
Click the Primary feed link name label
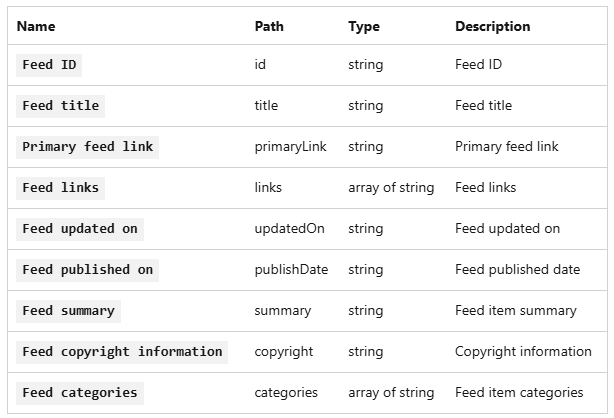pos(88,147)
